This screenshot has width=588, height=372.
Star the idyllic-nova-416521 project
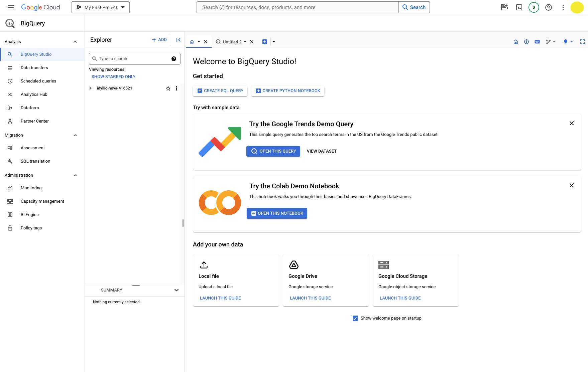168,88
